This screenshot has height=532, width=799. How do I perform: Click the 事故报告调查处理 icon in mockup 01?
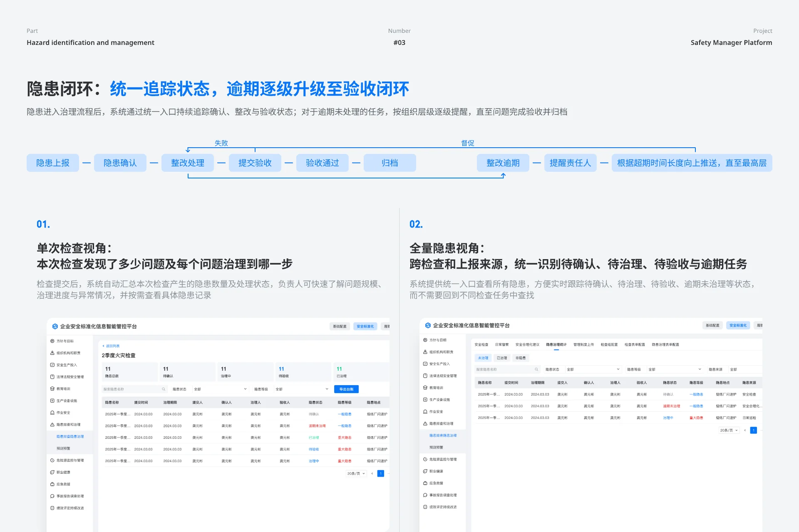52,496
